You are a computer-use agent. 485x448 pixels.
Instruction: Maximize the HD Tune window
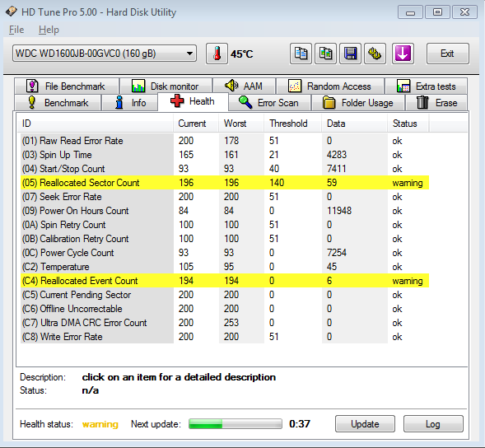point(437,12)
